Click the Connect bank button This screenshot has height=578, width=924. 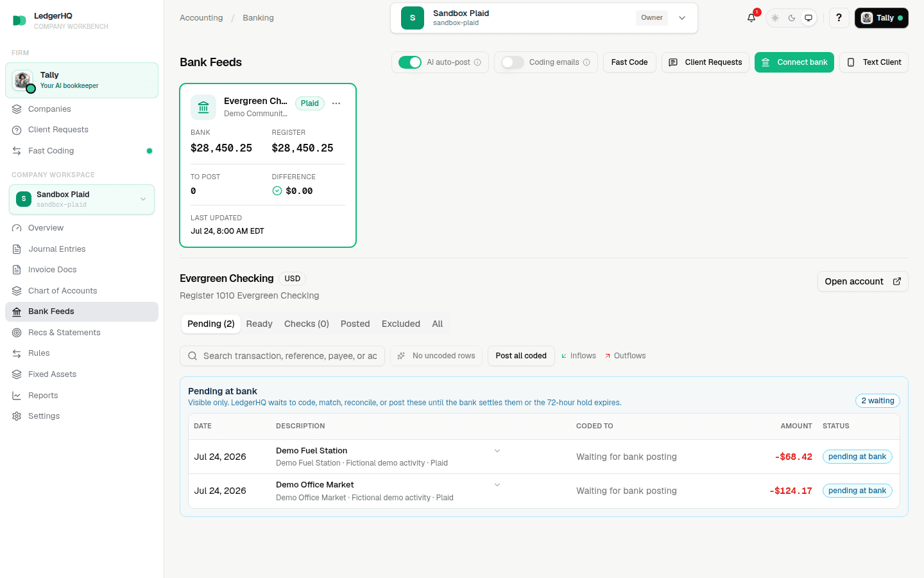pyautogui.click(x=794, y=62)
